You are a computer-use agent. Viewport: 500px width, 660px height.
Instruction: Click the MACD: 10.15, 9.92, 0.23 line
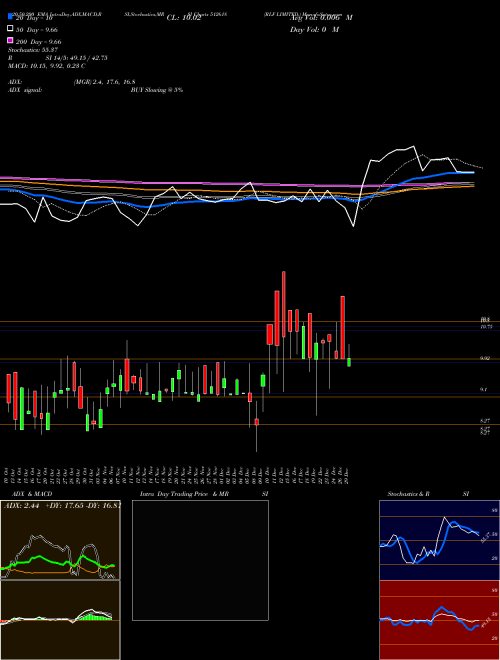(47, 66)
